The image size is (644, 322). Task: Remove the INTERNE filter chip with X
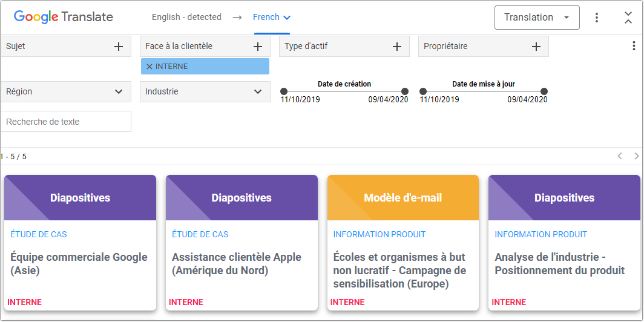(149, 67)
